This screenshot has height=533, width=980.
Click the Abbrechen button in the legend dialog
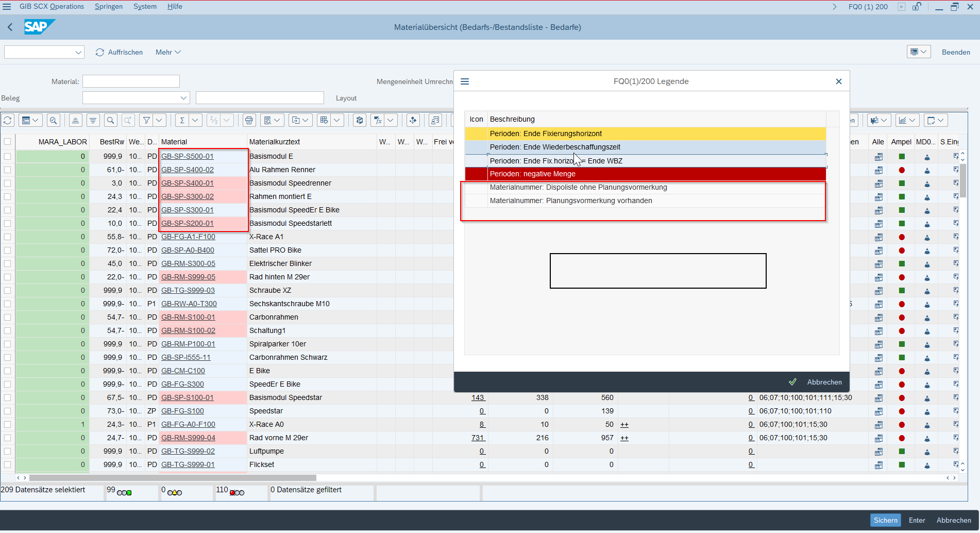824,382
